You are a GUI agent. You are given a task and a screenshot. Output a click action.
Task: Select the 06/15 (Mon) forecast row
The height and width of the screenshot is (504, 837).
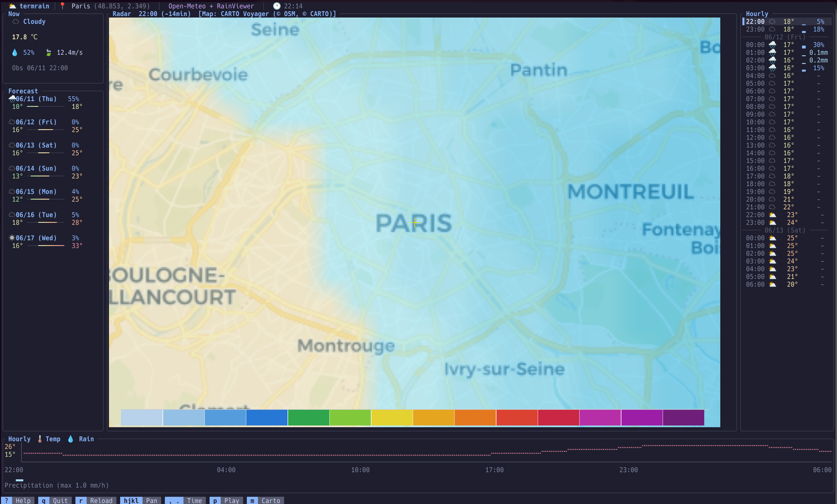tap(46, 195)
